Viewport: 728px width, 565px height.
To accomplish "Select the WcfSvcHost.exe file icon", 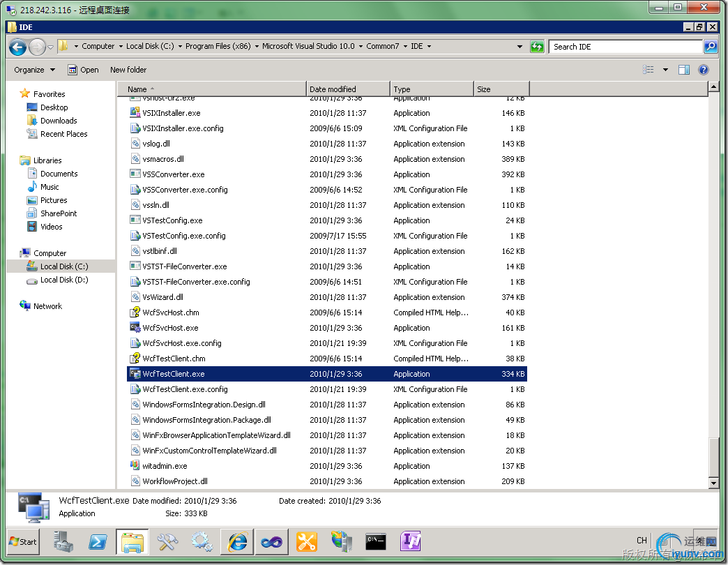I will pos(135,327).
